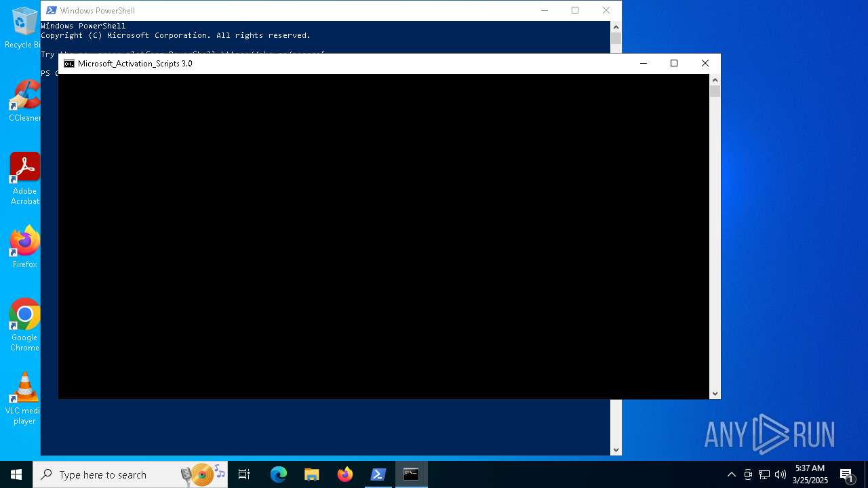Open the volume tray icon
The image size is (868, 488).
point(781,474)
